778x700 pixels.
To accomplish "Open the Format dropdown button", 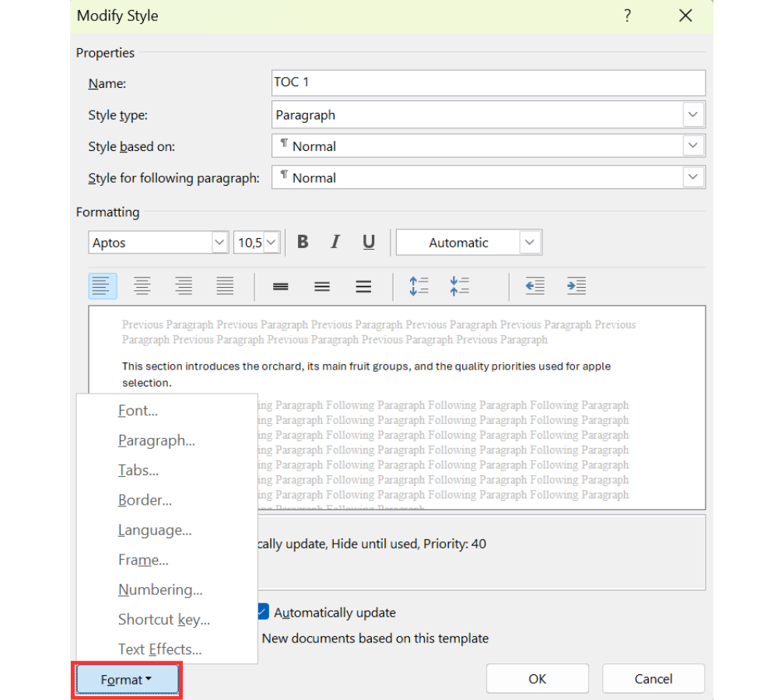I will coord(127,680).
